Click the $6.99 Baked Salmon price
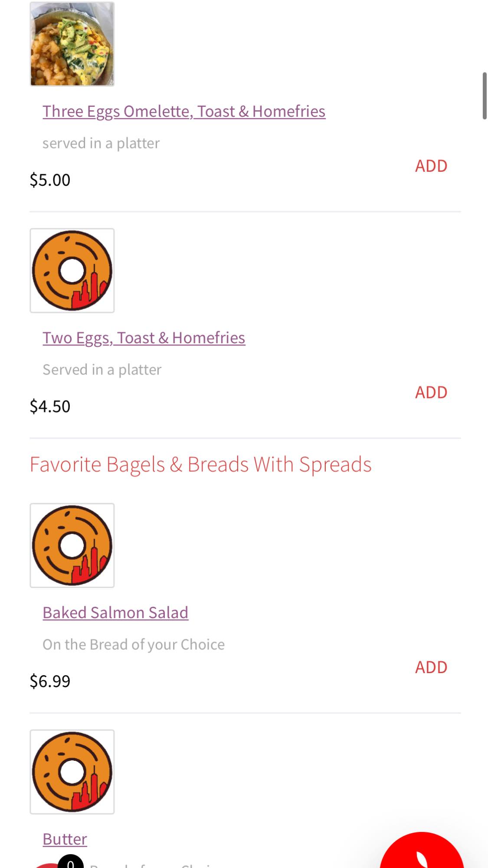The width and height of the screenshot is (488, 868). (50, 681)
